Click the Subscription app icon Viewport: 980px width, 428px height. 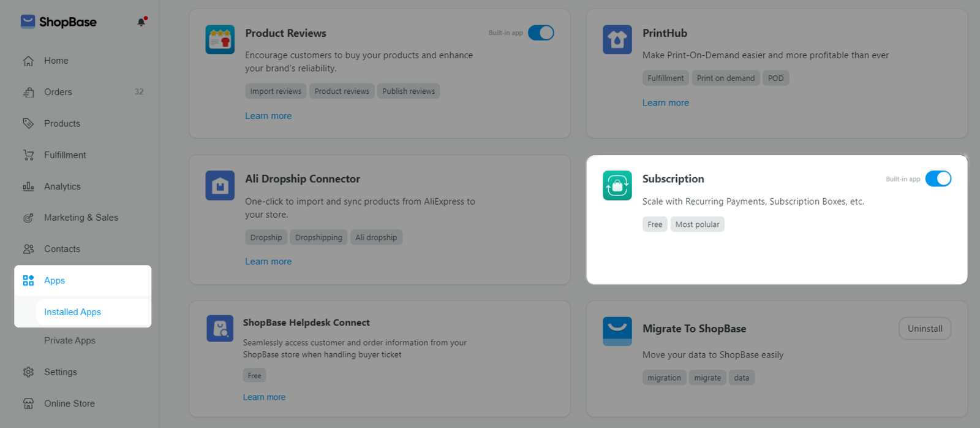(x=617, y=185)
